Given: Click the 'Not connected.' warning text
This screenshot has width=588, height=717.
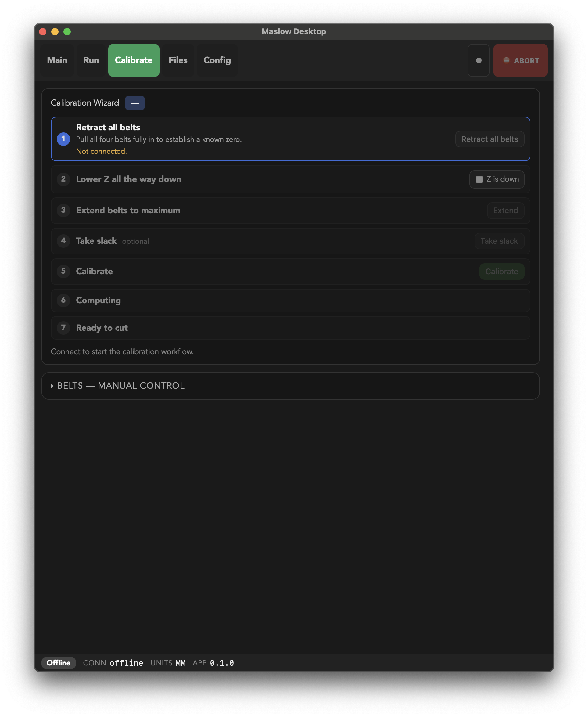Looking at the screenshot, I should [x=102, y=151].
